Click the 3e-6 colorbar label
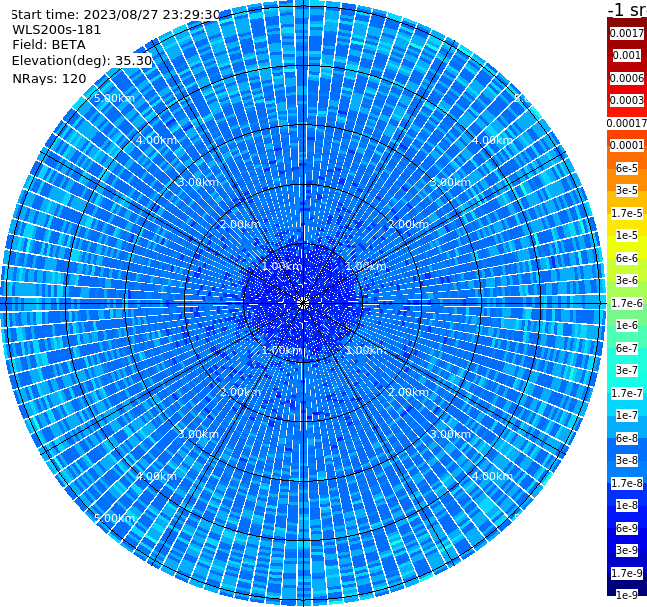The width and height of the screenshot is (647, 607). 627,280
